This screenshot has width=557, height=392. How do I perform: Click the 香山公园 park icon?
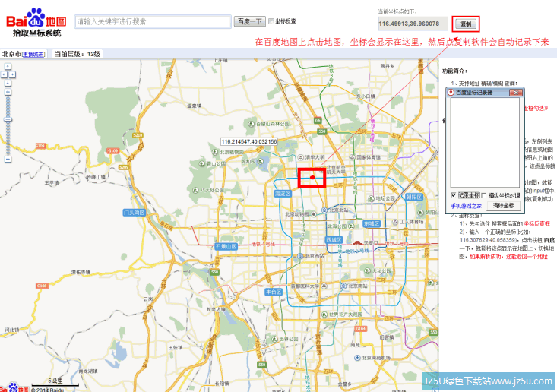point(202,163)
